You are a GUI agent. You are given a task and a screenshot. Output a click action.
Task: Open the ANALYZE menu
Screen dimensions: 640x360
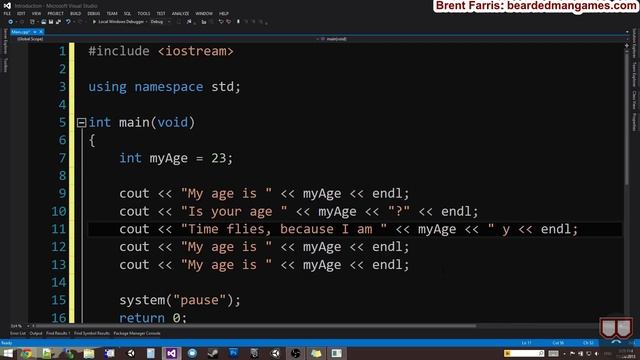(180, 13)
